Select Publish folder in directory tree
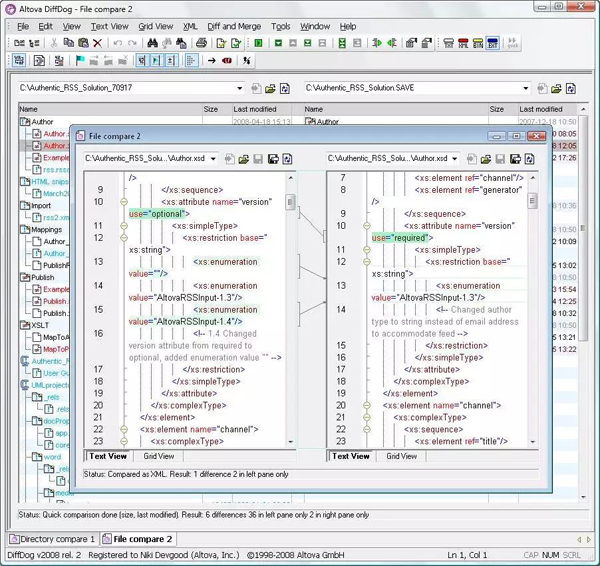The height and width of the screenshot is (566, 600). click(x=42, y=277)
